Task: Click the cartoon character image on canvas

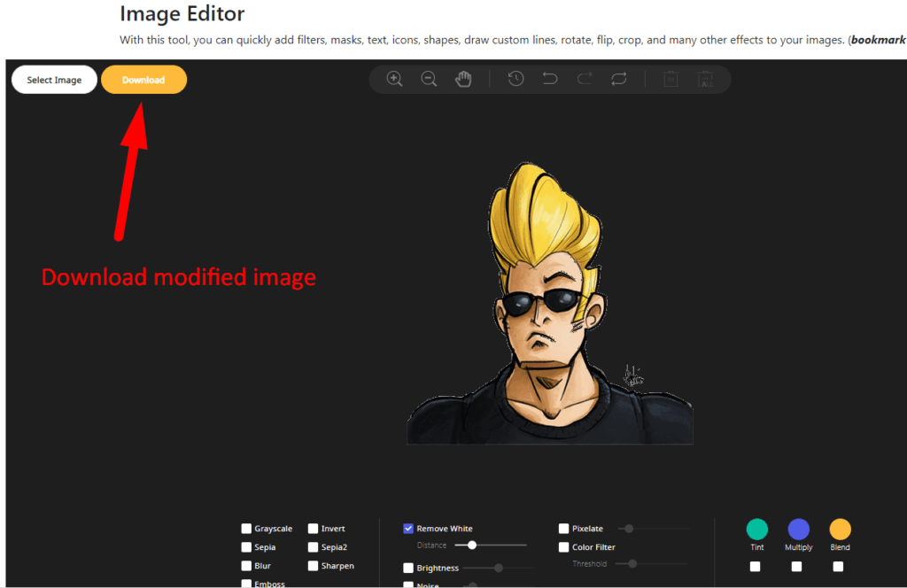Action: pyautogui.click(x=550, y=304)
